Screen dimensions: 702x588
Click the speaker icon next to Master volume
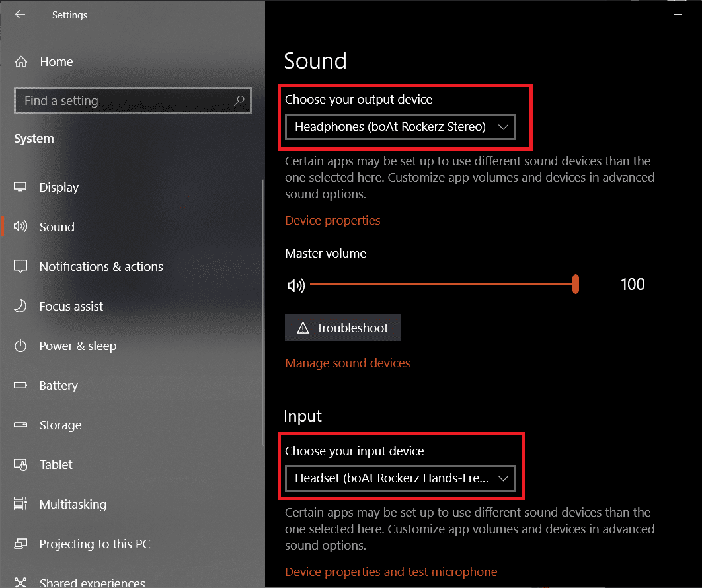(296, 285)
